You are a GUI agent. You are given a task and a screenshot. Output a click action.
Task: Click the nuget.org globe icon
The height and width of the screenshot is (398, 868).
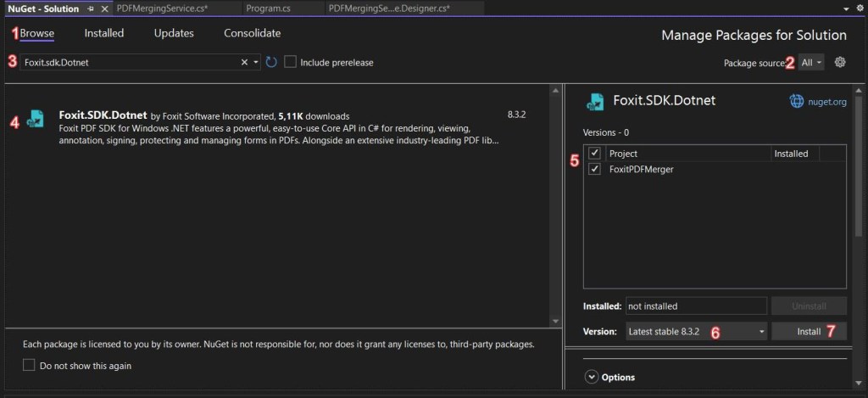(x=797, y=101)
